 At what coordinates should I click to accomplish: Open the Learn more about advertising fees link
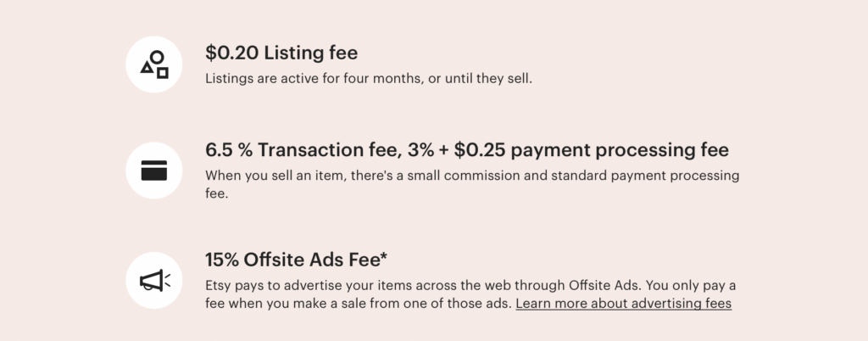point(624,304)
